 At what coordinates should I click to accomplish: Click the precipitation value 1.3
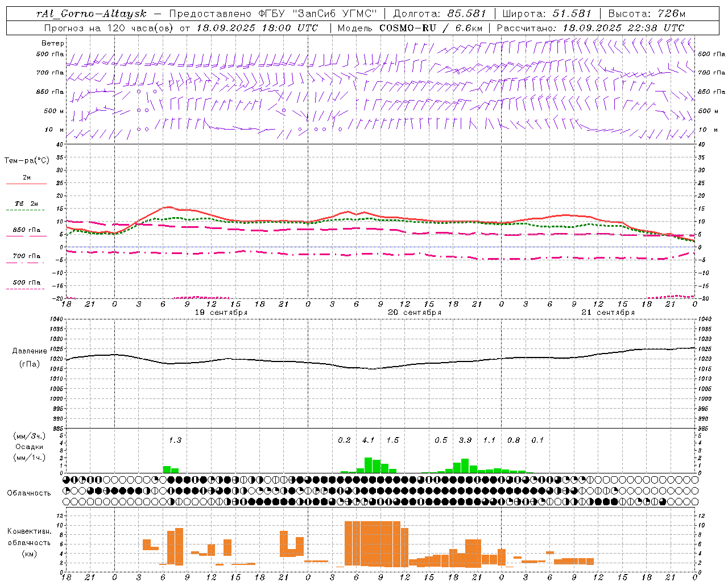click(x=175, y=440)
